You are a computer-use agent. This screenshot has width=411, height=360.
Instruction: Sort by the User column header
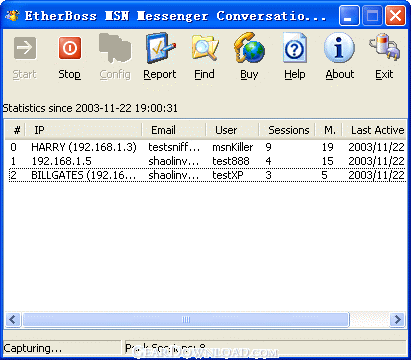(x=232, y=130)
